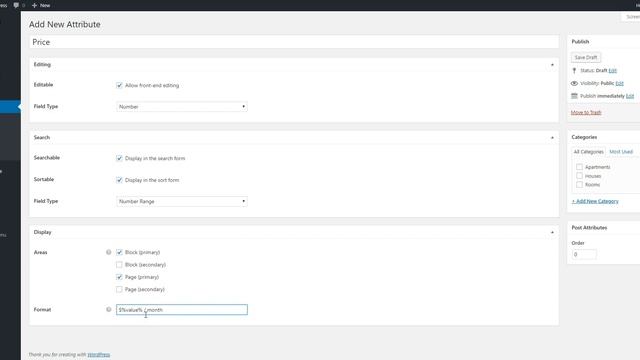Click the Save Draft button
This screenshot has height=360, width=640.
pos(586,58)
